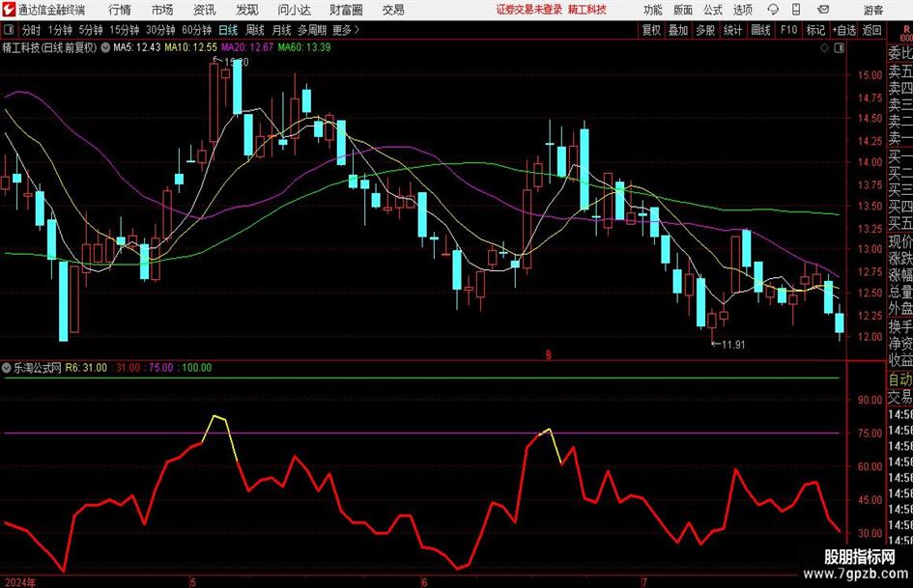This screenshot has width=913, height=588.
Task: Click the red S marker below the chart
Action: [548, 354]
